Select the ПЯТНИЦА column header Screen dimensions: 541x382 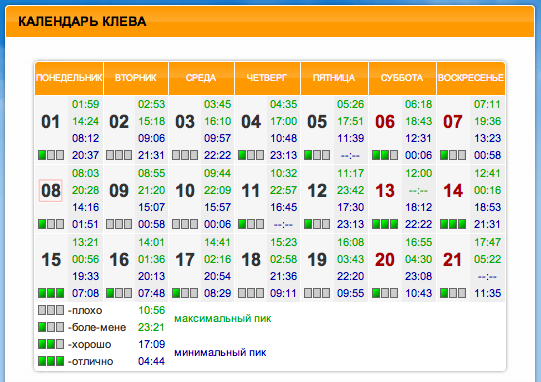click(334, 78)
